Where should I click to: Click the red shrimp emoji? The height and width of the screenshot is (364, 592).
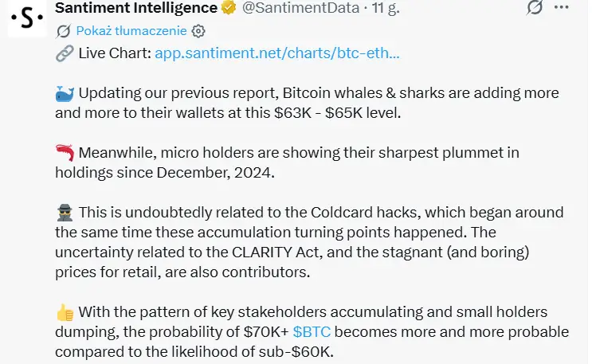[65, 153]
